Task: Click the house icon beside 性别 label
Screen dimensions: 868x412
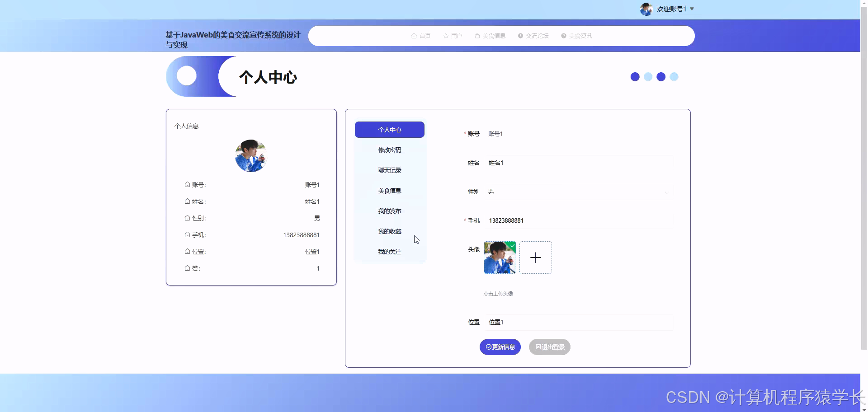Action: point(187,218)
